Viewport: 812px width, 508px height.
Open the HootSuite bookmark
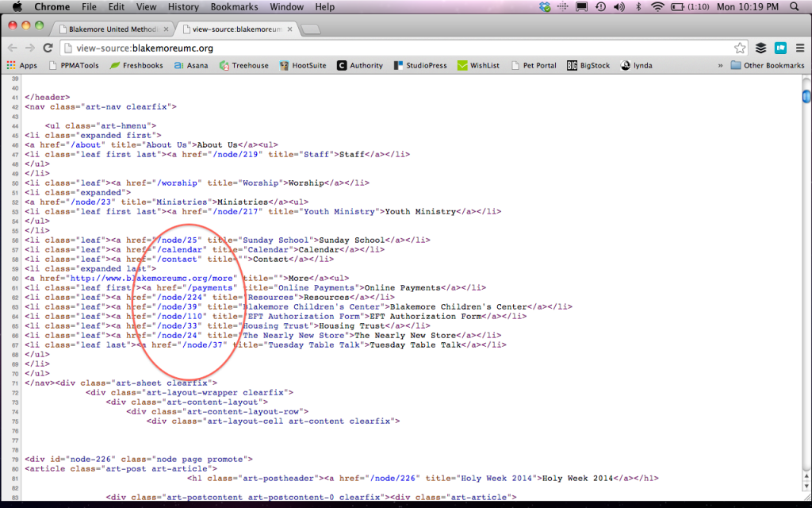point(303,65)
